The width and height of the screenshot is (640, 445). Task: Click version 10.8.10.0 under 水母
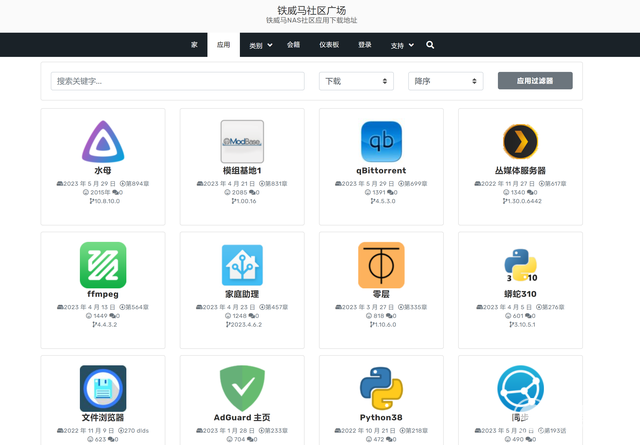(x=105, y=201)
